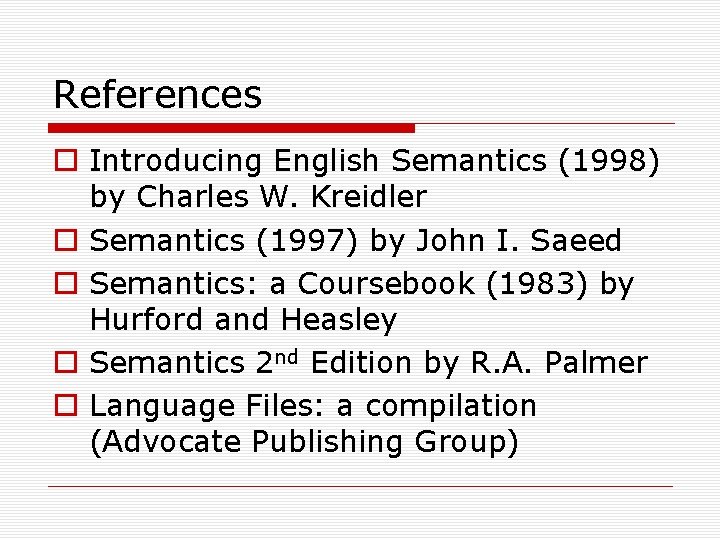The height and width of the screenshot is (540, 720).
Task: Click the word "Edition" in Palmer entry
Action: point(361,364)
